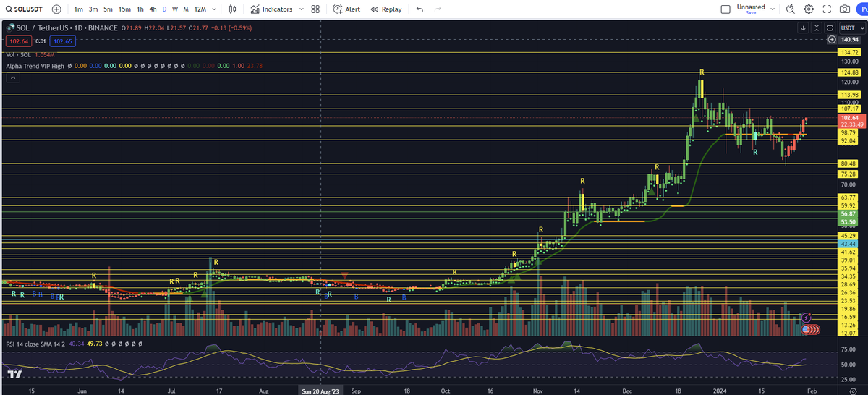This screenshot has height=395, width=868.
Task: Click the down arrow pane control icon
Action: 803,27
